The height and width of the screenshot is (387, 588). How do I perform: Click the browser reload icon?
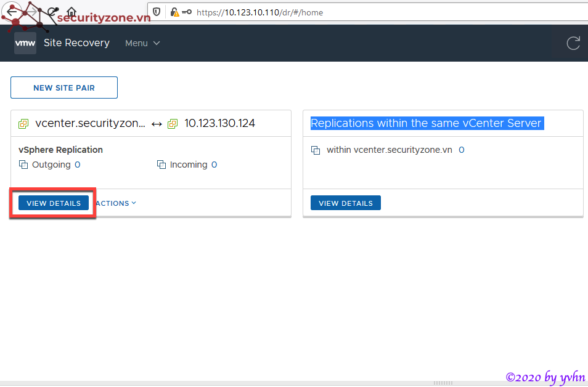(53, 12)
